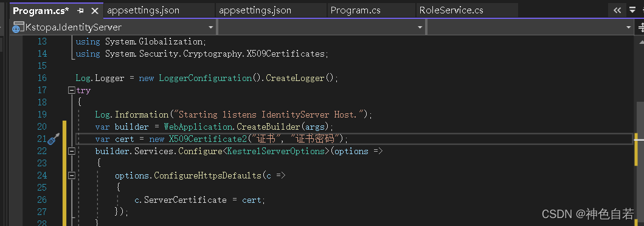Click "CreateLogger" on line 16
Screen dimensions: 644x226
click(x=295, y=78)
